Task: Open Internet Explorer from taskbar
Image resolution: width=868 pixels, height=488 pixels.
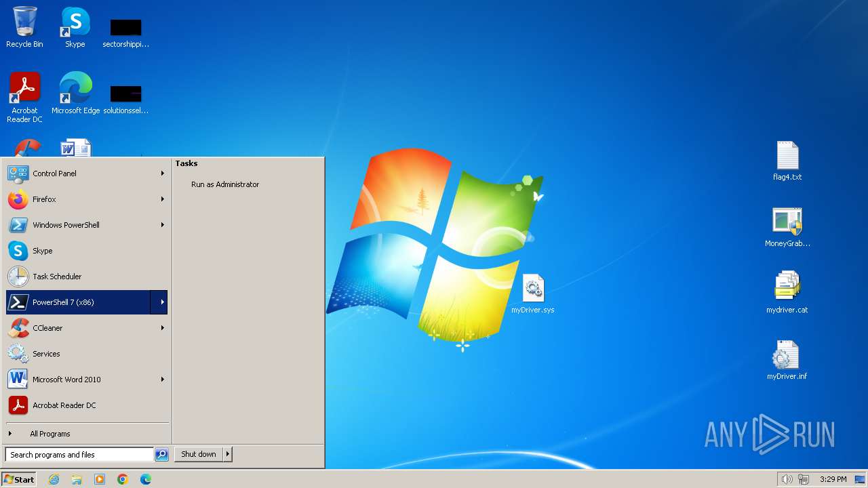Action: tap(54, 479)
